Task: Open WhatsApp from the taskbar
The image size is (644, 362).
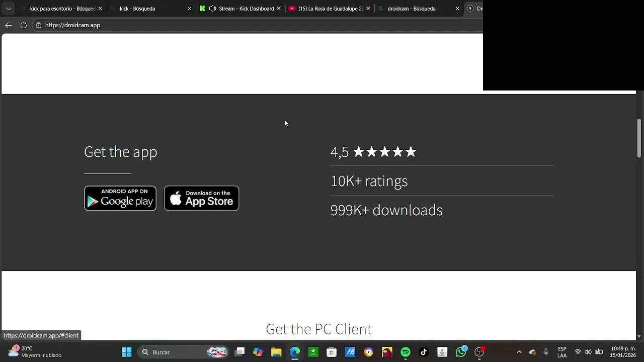Action: 461,352
